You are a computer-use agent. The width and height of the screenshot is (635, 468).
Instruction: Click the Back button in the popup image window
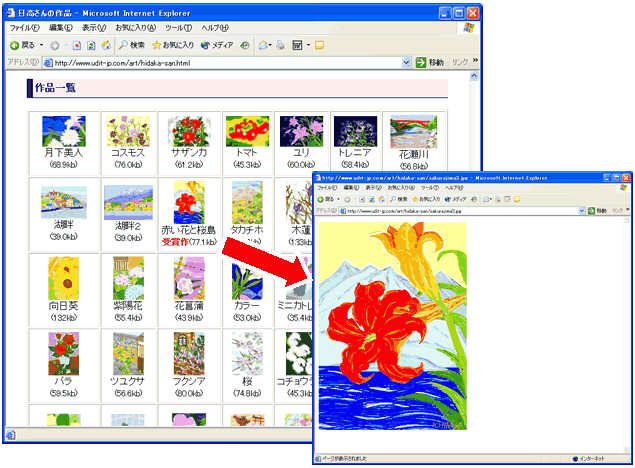(326, 199)
